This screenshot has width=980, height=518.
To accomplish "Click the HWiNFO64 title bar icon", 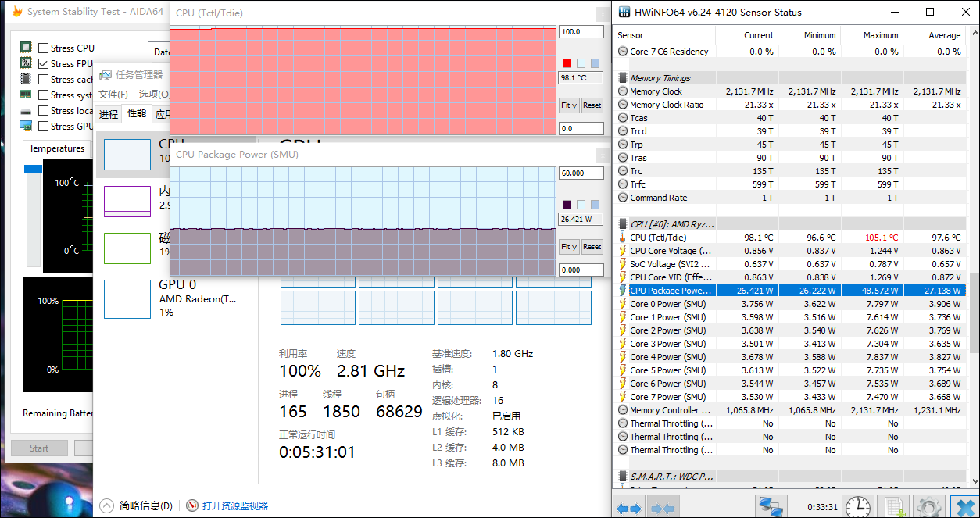I will pos(624,12).
